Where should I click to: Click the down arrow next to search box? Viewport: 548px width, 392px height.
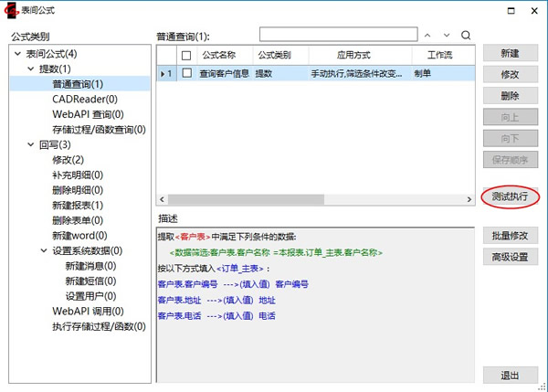[447, 35]
